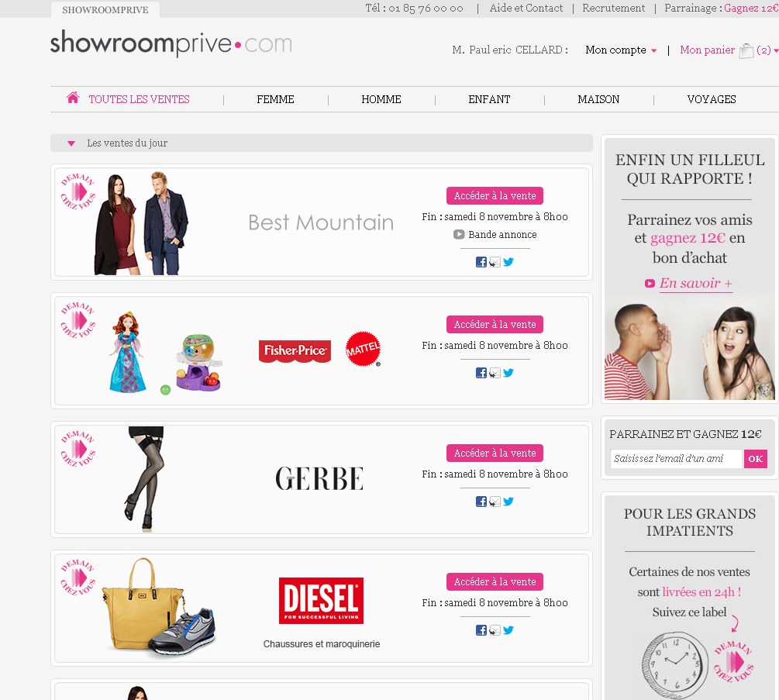Screen dimensions: 779x700
Task: Click the shopping bag cart icon
Action: (x=746, y=50)
